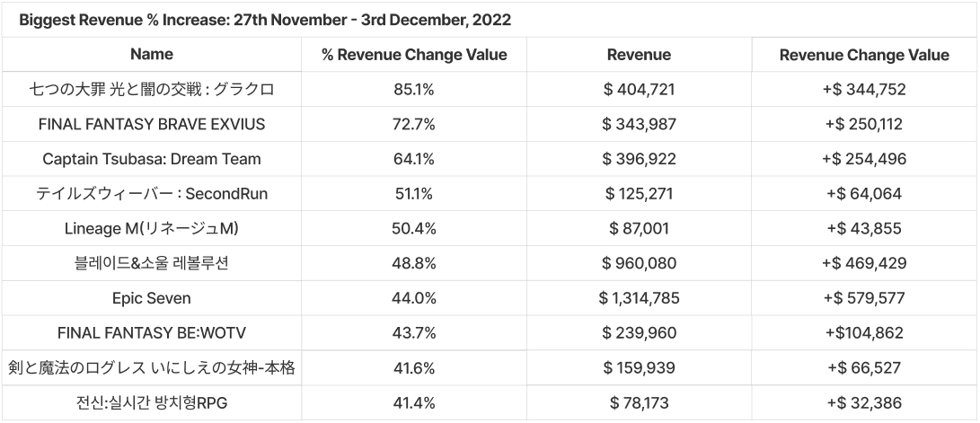
Task: Select the '전신:실시간 방치형RPG' name cell
Action: pos(152,402)
